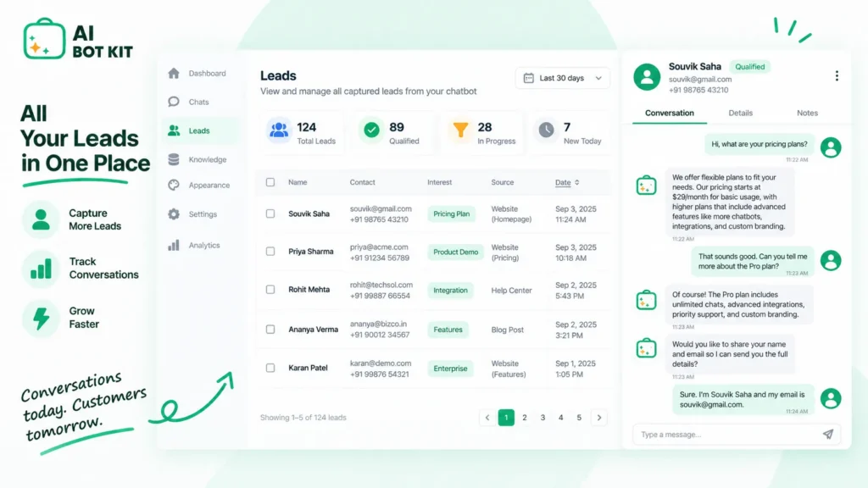Open the Dashboard home icon
Viewport: 868px width, 488px height.
[x=174, y=73]
